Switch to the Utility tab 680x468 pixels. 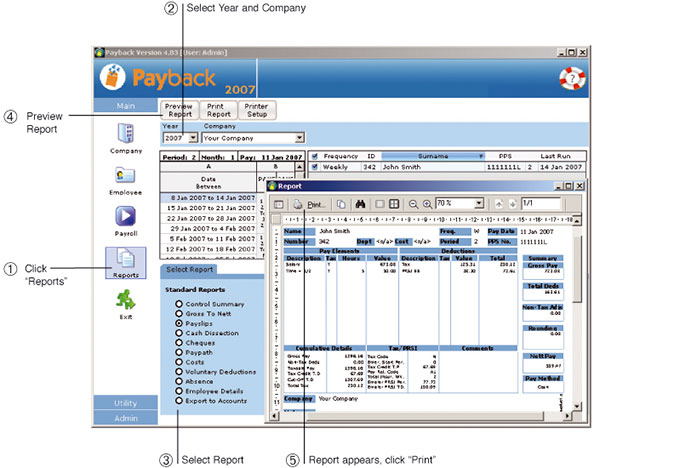pos(125,403)
